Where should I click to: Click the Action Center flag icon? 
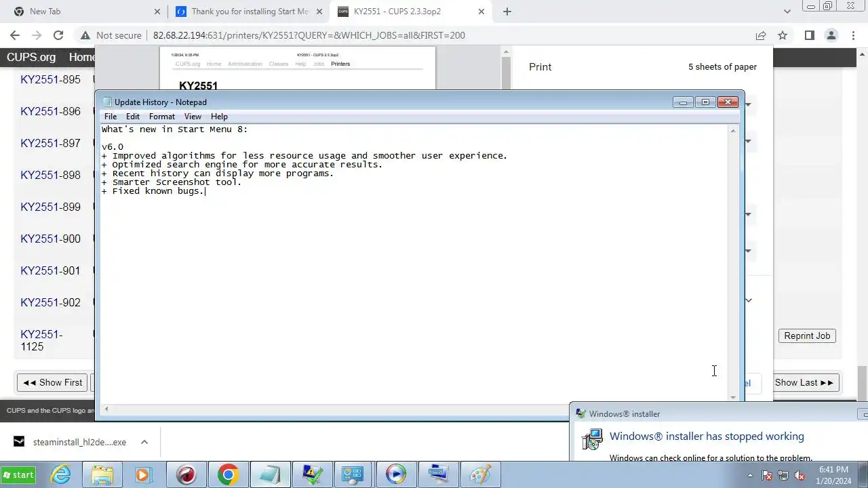[x=767, y=475]
